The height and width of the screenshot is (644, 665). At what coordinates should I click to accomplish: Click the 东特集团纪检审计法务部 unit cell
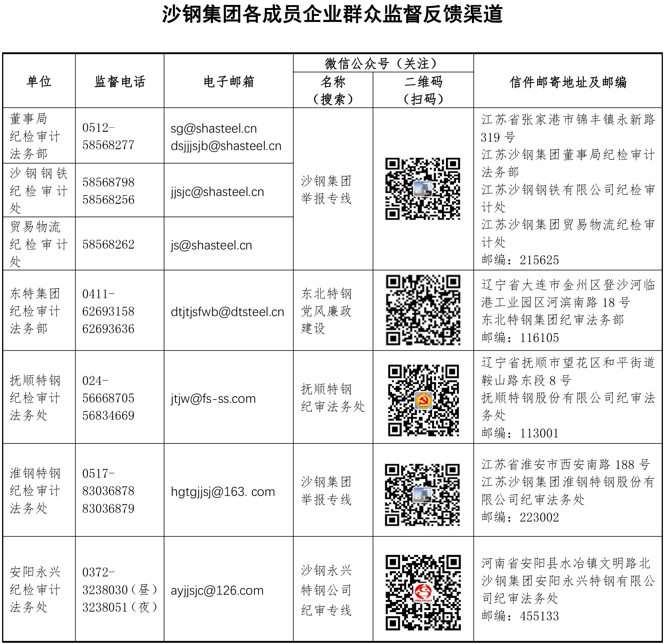(x=35, y=311)
